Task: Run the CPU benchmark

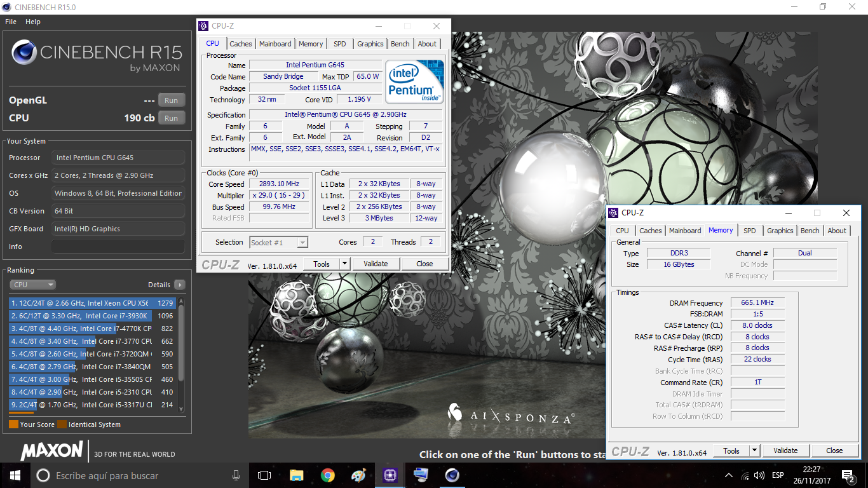Action: click(172, 118)
